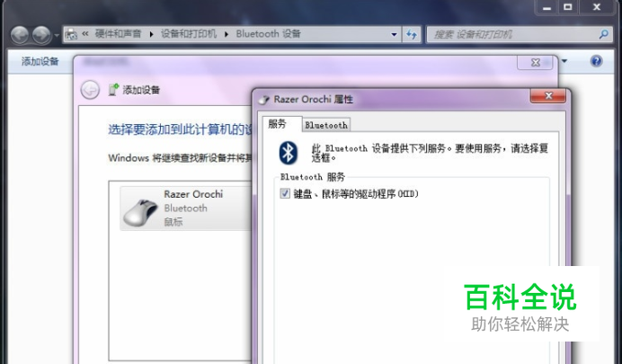This screenshot has height=364, width=622.
Task: Expand the arrow after 设备和打印机
Action: pyautogui.click(x=227, y=34)
